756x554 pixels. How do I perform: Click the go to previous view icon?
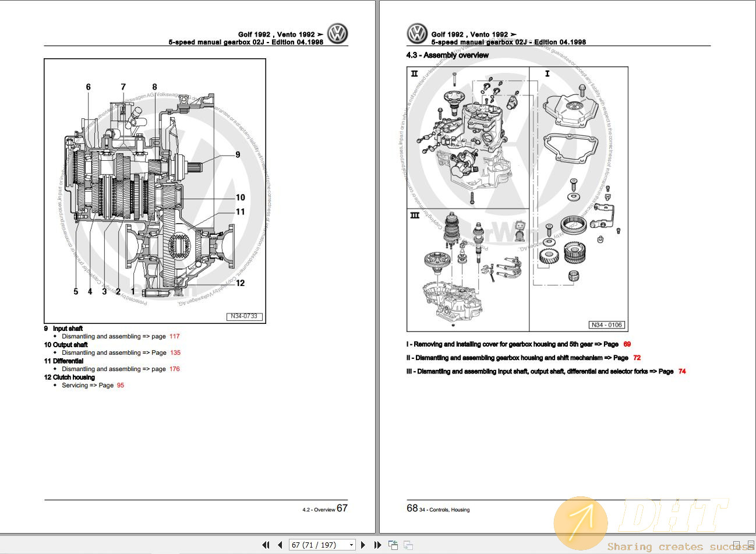click(x=393, y=545)
